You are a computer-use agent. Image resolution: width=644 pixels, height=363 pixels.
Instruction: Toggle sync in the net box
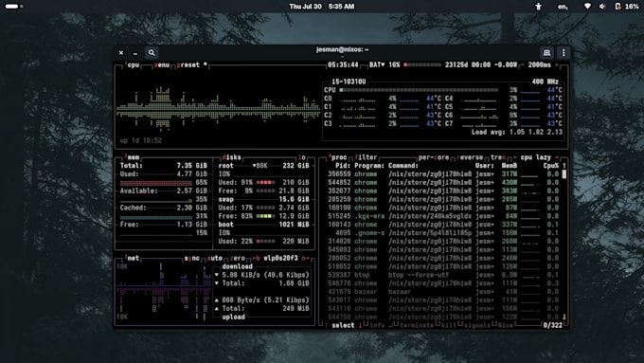click(192, 258)
